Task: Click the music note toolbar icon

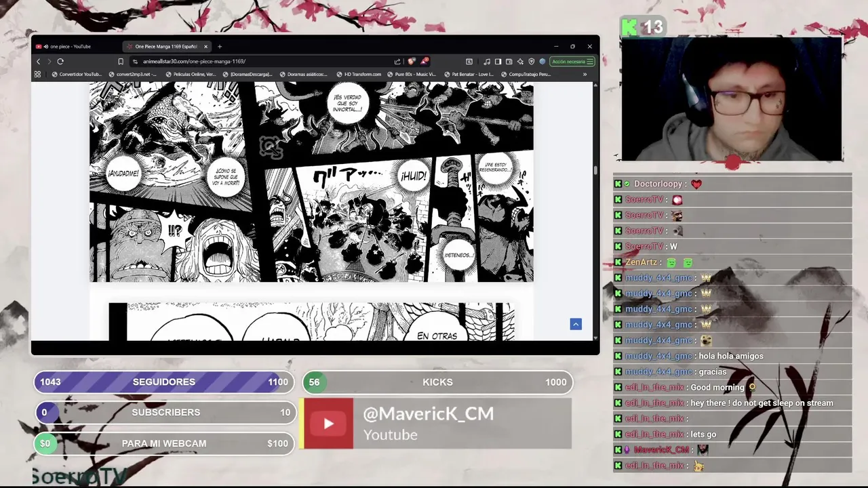Action: [x=487, y=62]
